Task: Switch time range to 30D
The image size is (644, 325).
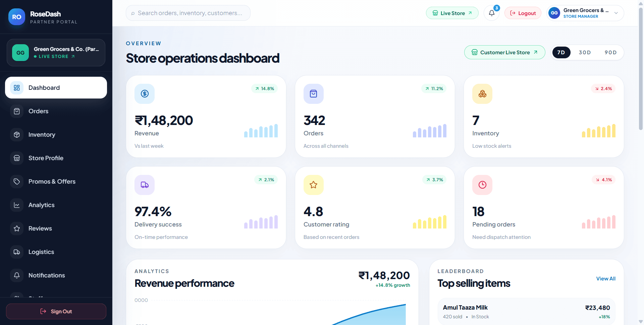Action: (585, 53)
